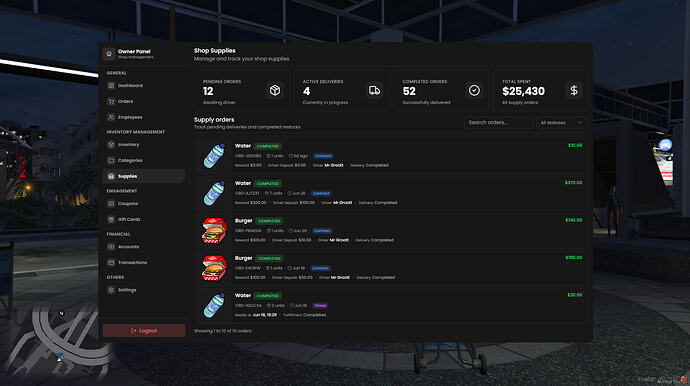Click the red Logout button

[x=144, y=331]
